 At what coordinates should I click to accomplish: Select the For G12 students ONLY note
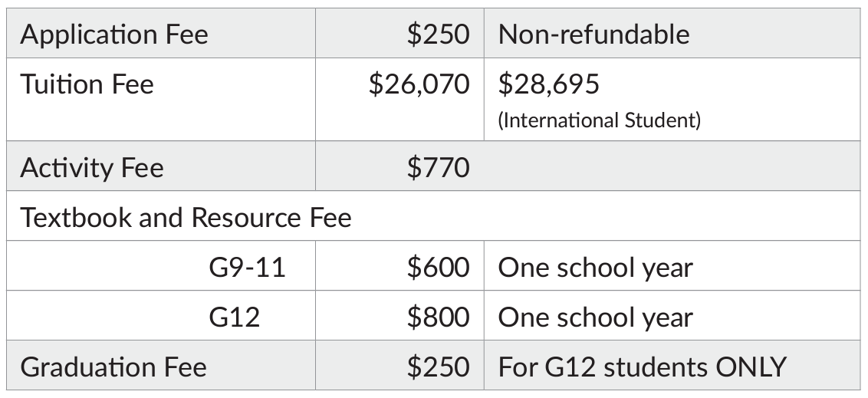pyautogui.click(x=642, y=367)
